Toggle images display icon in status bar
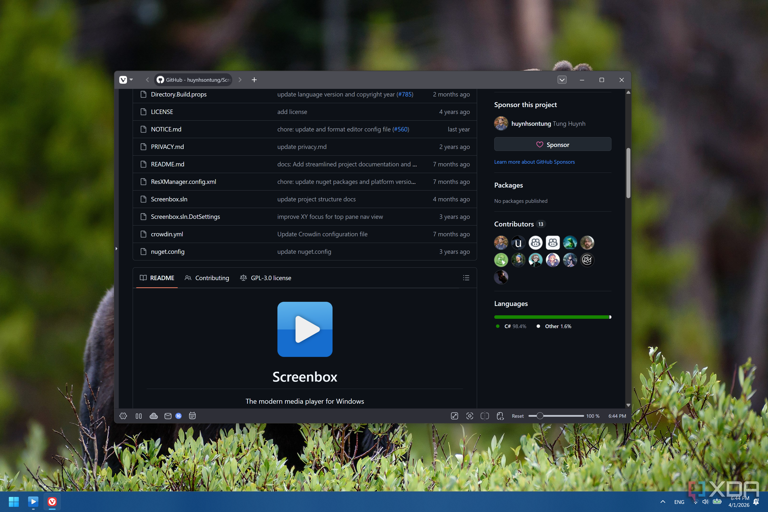The image size is (768, 512). 454,416
